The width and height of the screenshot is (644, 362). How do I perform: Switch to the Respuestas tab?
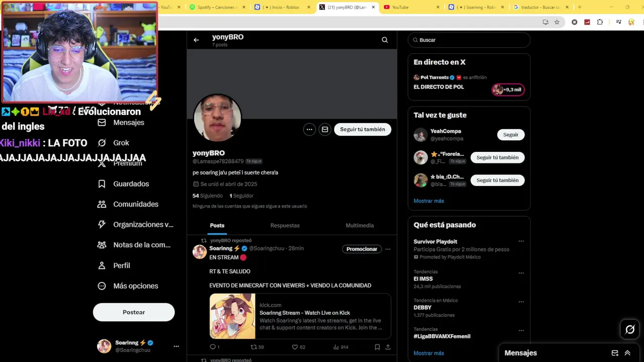285,225
